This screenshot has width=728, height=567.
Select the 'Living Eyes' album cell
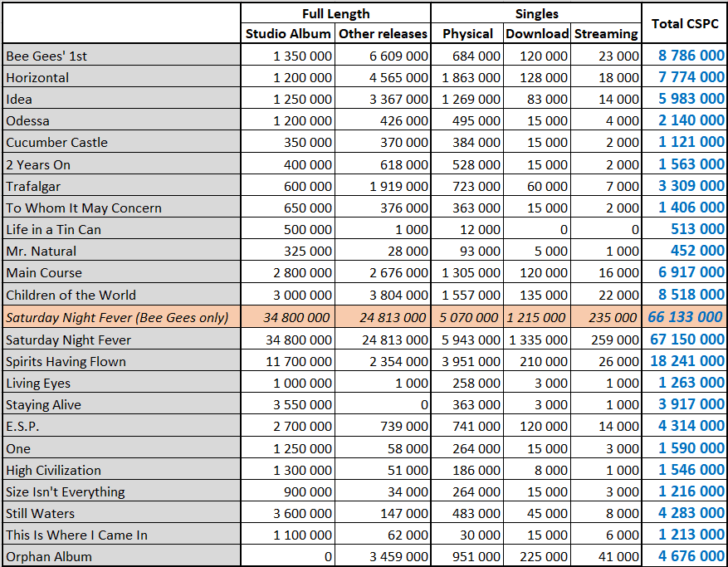click(x=122, y=383)
